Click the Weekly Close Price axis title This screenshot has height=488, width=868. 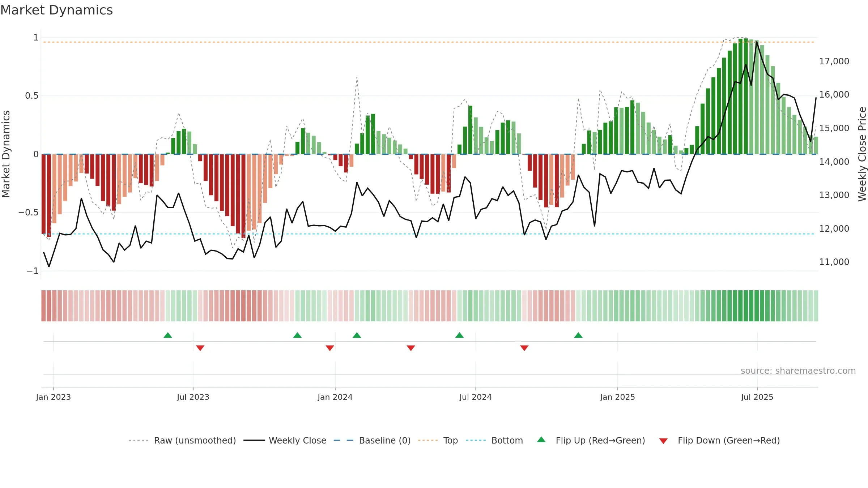(862, 154)
